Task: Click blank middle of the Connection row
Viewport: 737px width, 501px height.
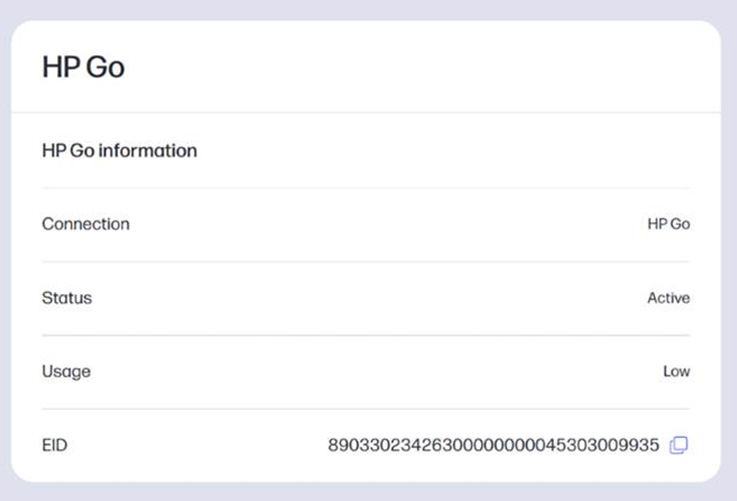Action: tap(380, 225)
